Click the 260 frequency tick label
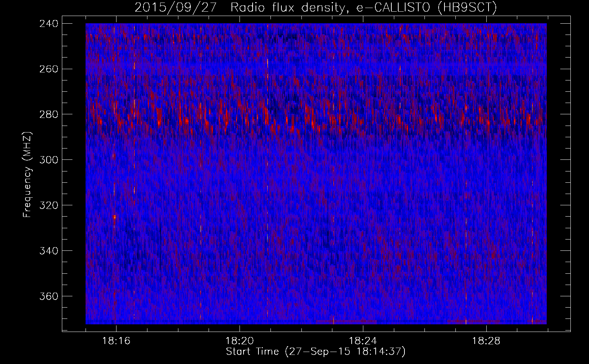This screenshot has height=364, width=589. (x=48, y=69)
